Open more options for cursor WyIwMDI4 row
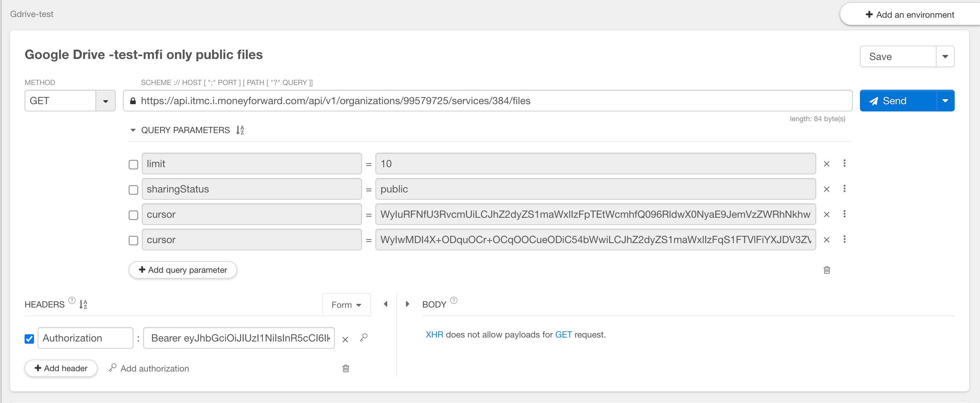 click(x=844, y=239)
